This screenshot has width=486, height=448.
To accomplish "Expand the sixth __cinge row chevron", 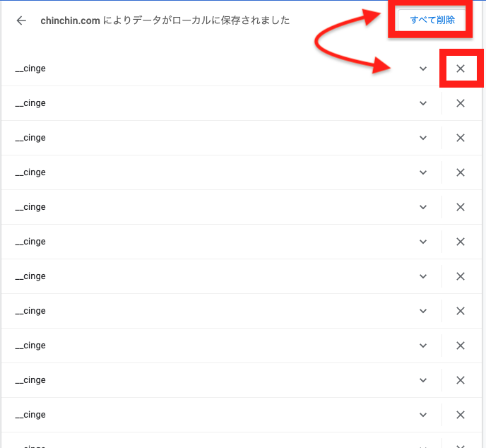I will 423,242.
